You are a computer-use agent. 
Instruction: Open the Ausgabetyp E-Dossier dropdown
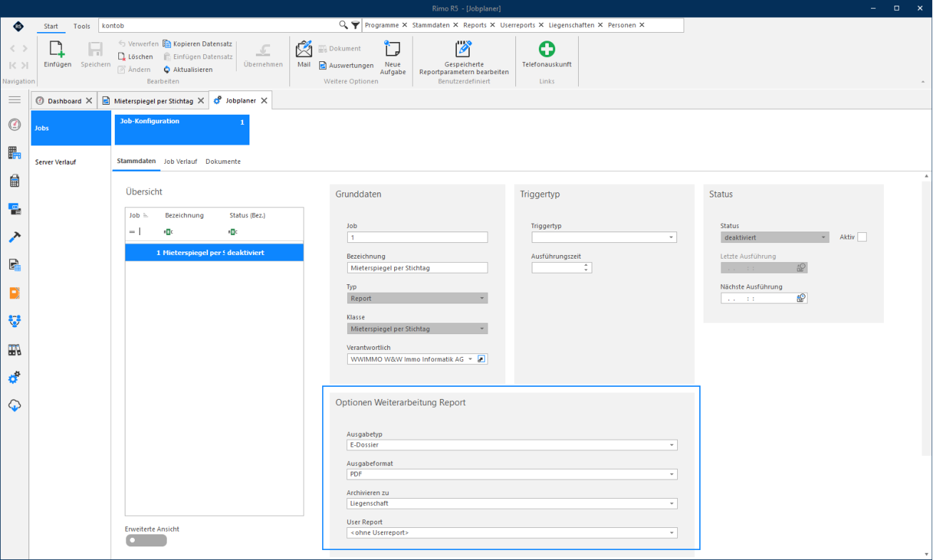[x=512, y=445]
